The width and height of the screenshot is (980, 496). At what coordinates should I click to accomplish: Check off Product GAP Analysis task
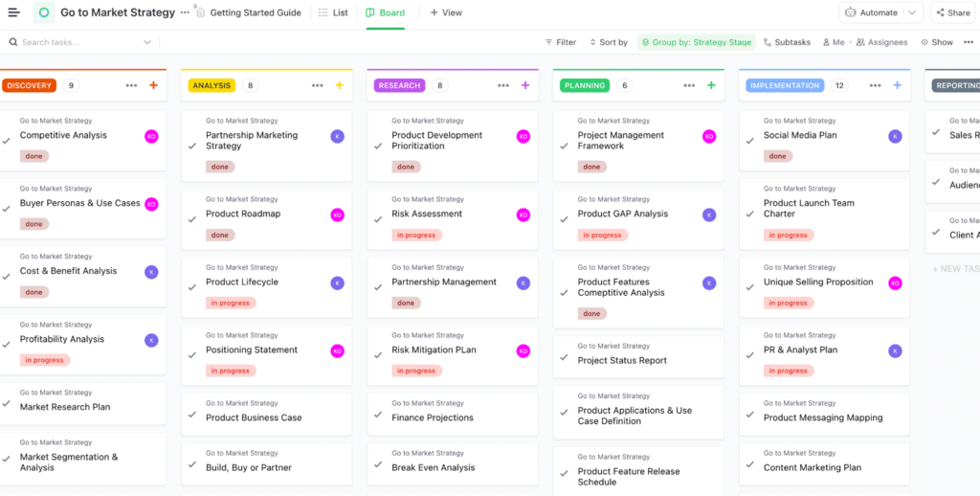(564, 219)
